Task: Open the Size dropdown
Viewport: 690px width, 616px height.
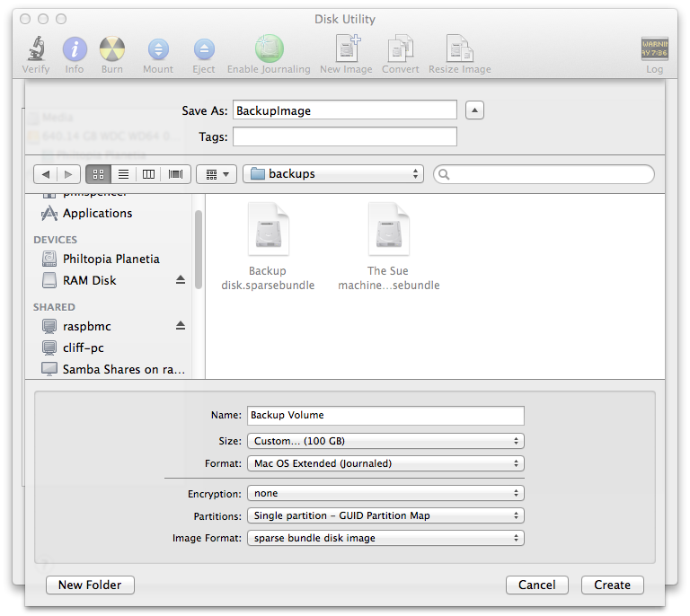Action: [385, 441]
